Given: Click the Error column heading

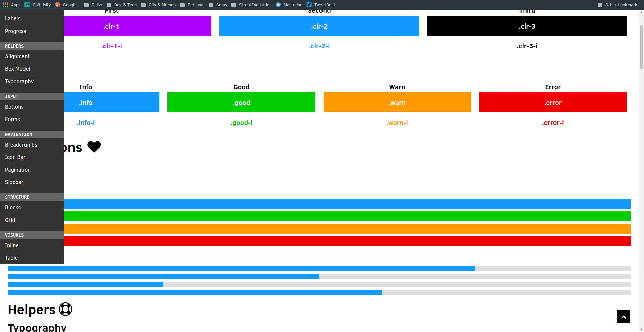Looking at the screenshot, I should [x=553, y=87].
